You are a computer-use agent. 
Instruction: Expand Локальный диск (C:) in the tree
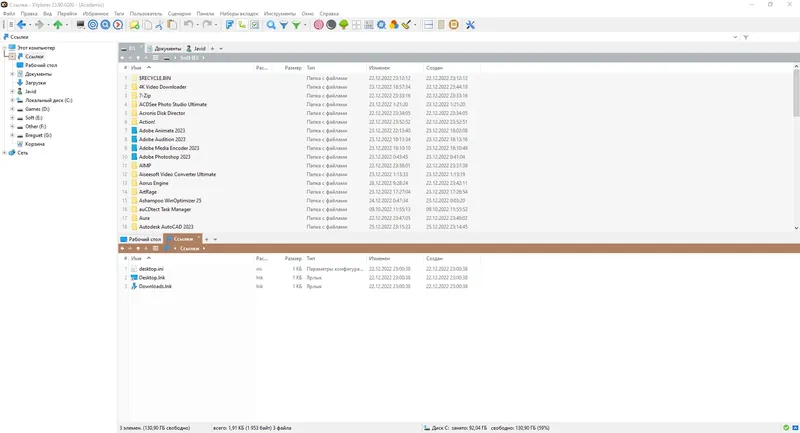pyautogui.click(x=12, y=100)
